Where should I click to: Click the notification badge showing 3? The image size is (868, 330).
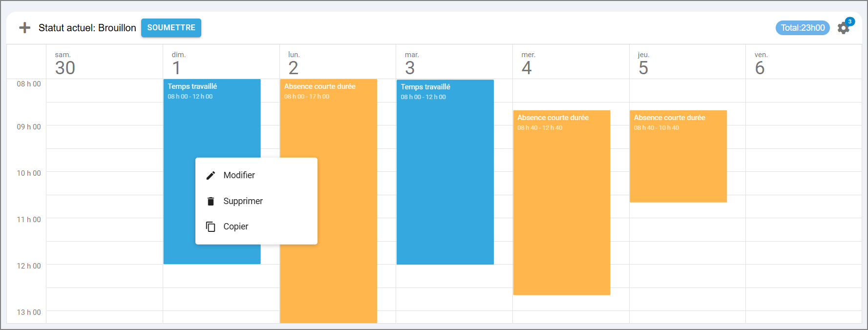pyautogui.click(x=850, y=21)
